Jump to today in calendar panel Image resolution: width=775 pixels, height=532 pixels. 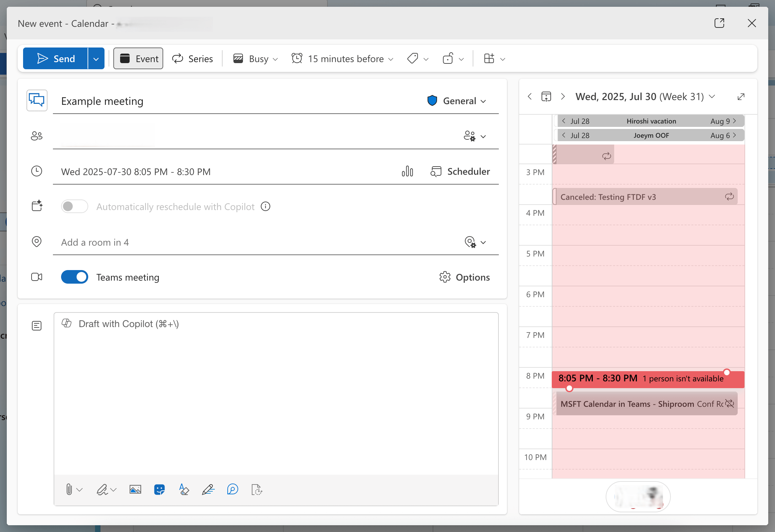click(x=546, y=97)
